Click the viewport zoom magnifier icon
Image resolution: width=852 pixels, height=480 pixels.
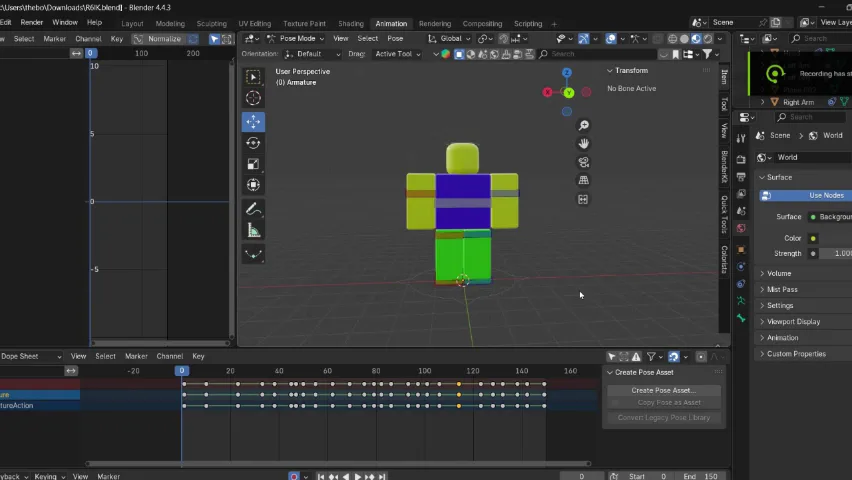point(584,126)
